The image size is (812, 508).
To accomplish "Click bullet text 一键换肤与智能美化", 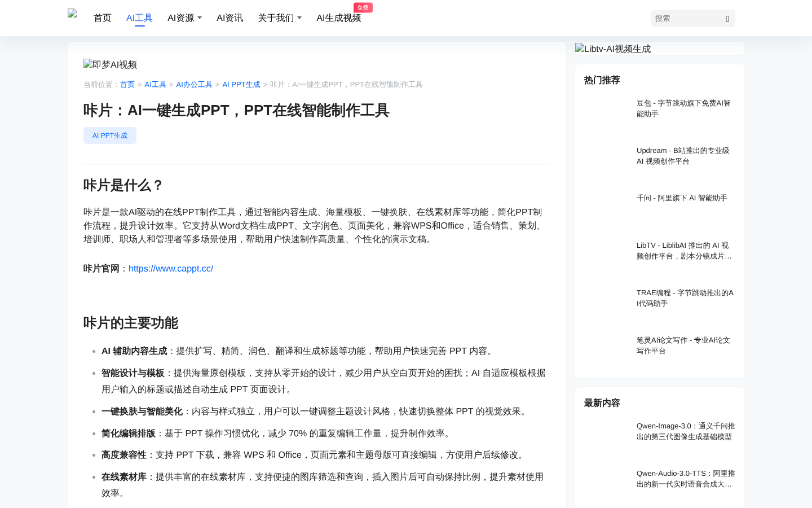I will click(142, 411).
